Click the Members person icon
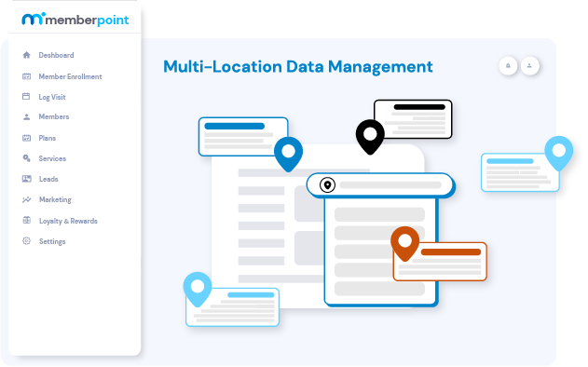Image resolution: width=588 pixels, height=367 pixels. [x=26, y=117]
